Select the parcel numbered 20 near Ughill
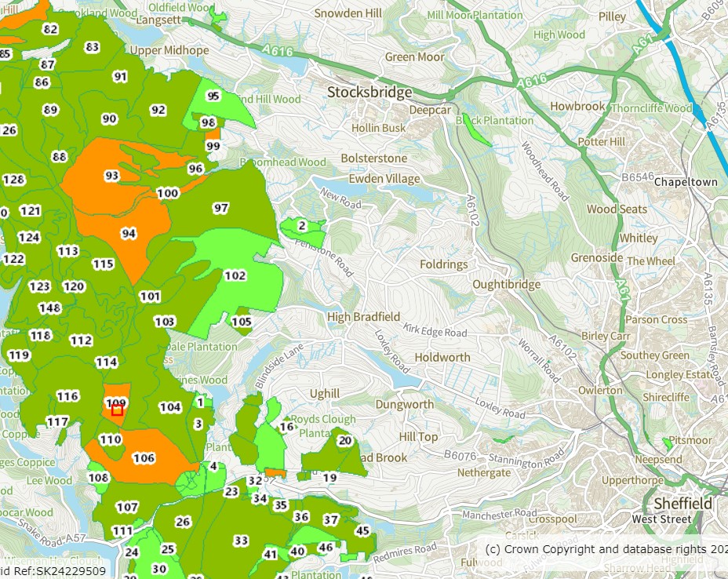The height and width of the screenshot is (579, 728). (344, 440)
